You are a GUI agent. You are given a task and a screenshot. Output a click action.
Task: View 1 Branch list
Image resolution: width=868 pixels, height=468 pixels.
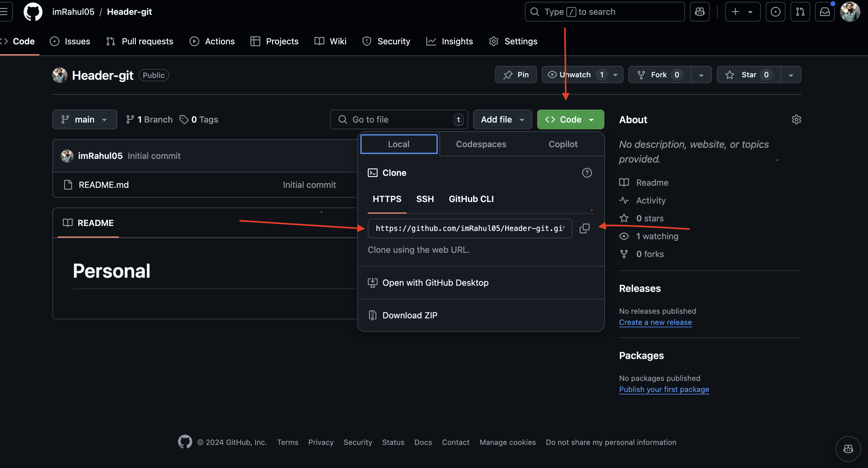tap(149, 119)
